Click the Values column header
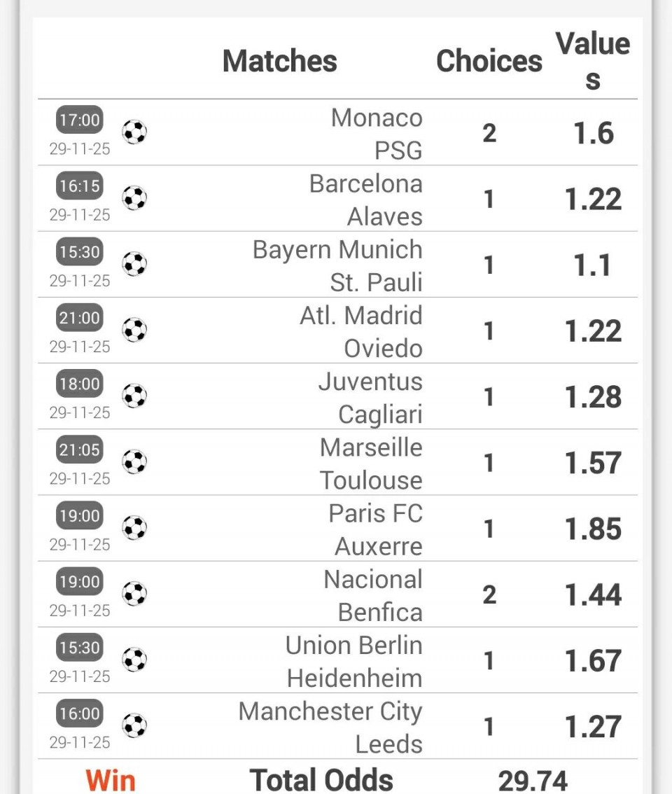 tap(592, 61)
